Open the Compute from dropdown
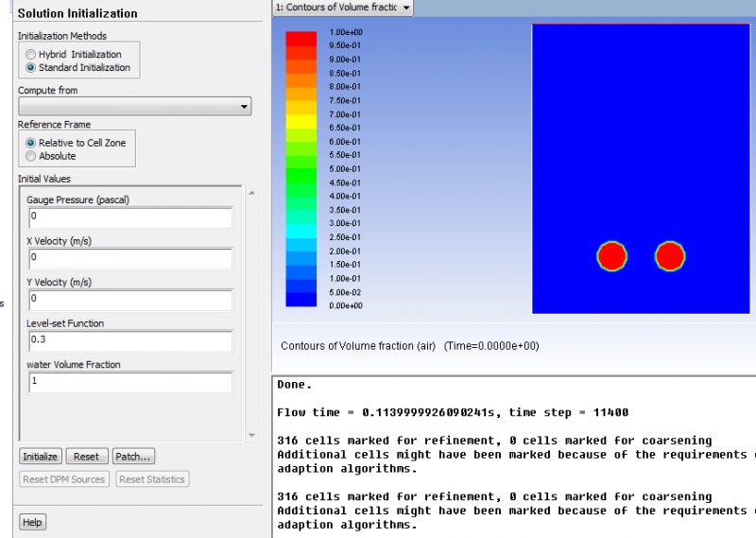This screenshot has height=538, width=756. click(134, 107)
